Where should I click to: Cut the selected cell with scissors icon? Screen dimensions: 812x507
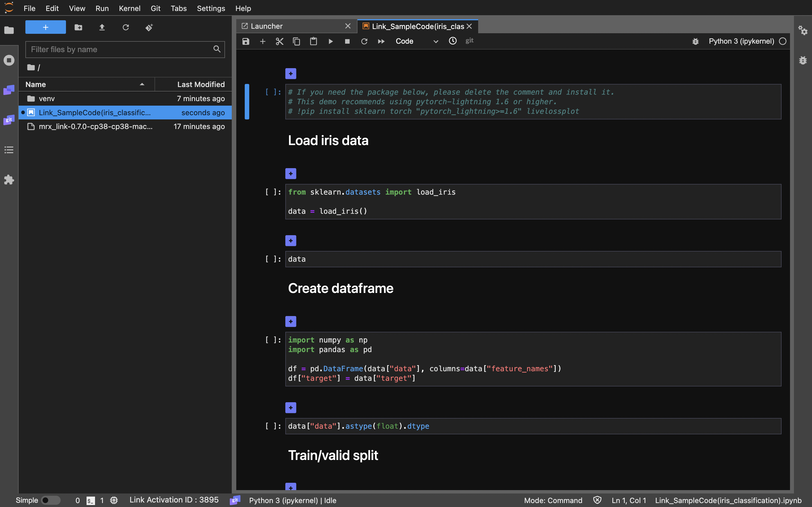coord(279,41)
